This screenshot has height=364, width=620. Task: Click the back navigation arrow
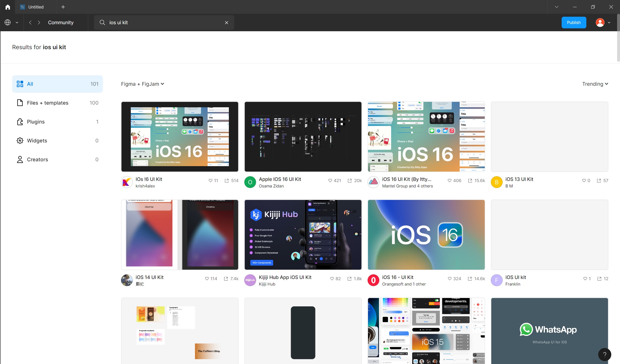point(30,23)
